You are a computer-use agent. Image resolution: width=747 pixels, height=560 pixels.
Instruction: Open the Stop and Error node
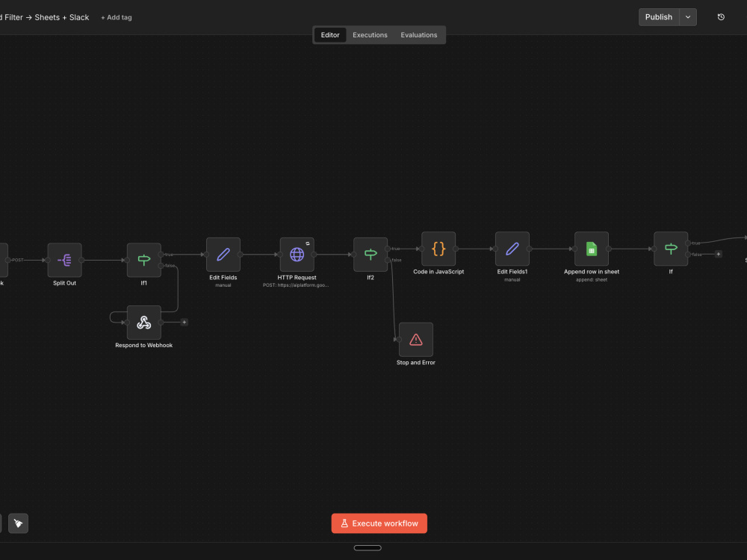coord(416,340)
